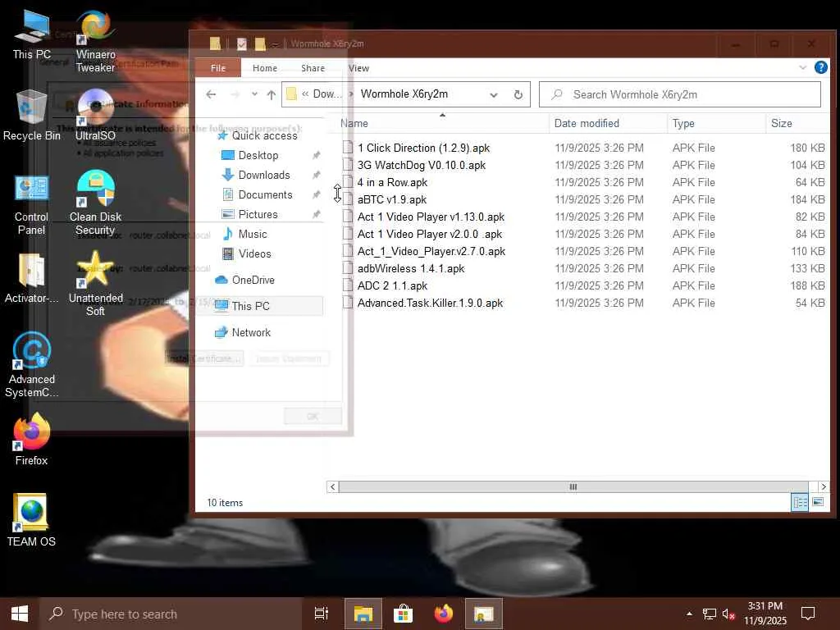This screenshot has height=630, width=840.
Task: Click taskbar Type here to search box
Action: click(171, 614)
